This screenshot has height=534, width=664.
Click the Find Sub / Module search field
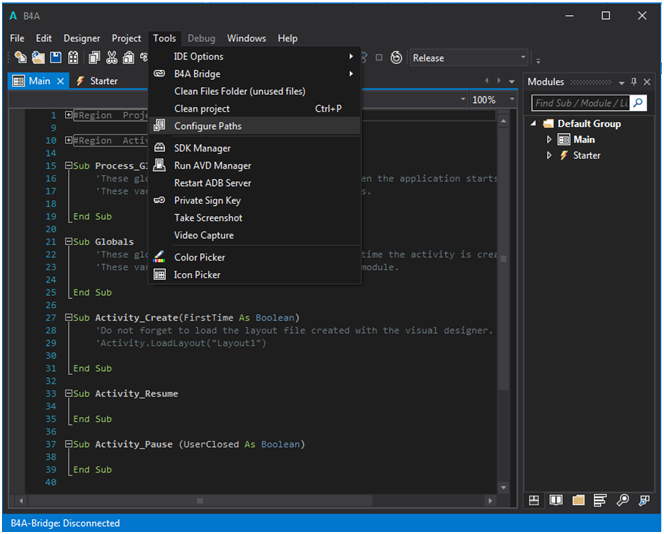[x=578, y=103]
